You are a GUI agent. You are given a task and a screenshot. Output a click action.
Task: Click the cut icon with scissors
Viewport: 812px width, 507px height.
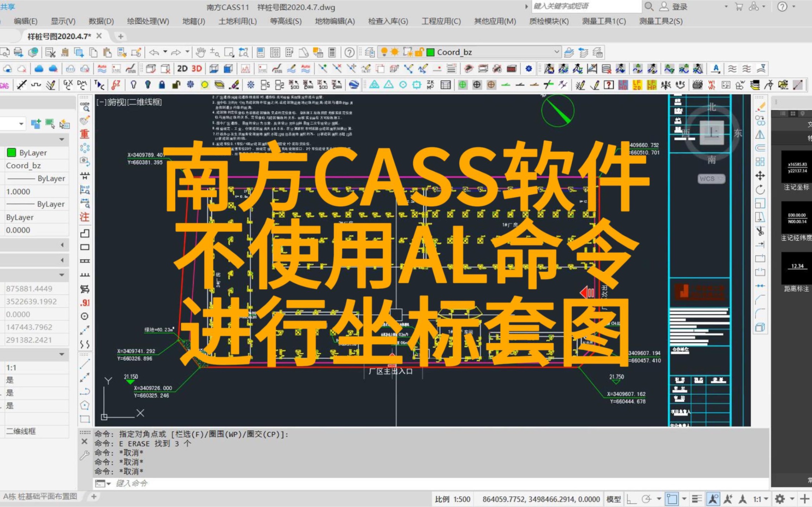(x=50, y=52)
